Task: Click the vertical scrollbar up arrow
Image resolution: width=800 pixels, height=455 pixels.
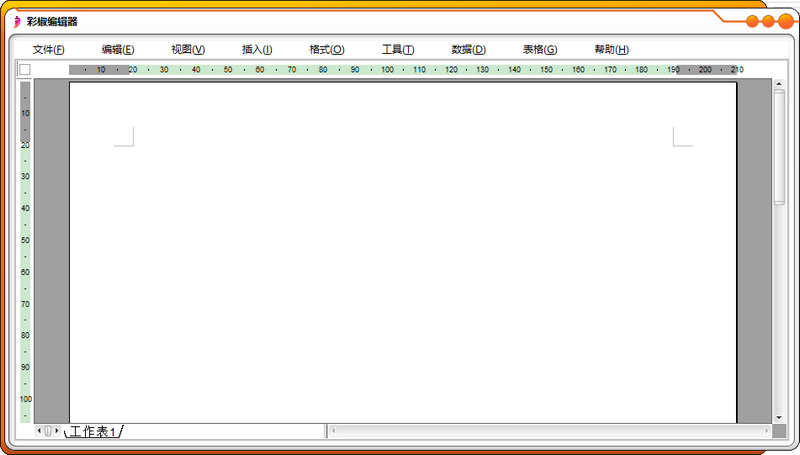Action: click(x=779, y=84)
